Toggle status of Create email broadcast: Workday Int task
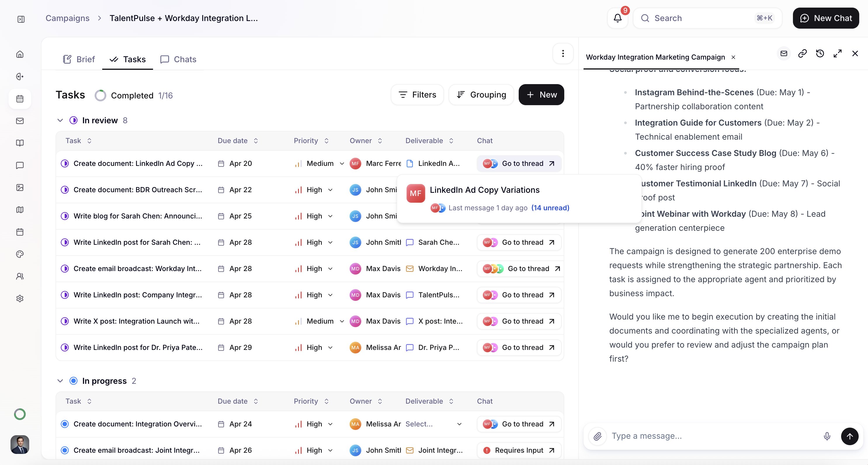 click(65, 268)
